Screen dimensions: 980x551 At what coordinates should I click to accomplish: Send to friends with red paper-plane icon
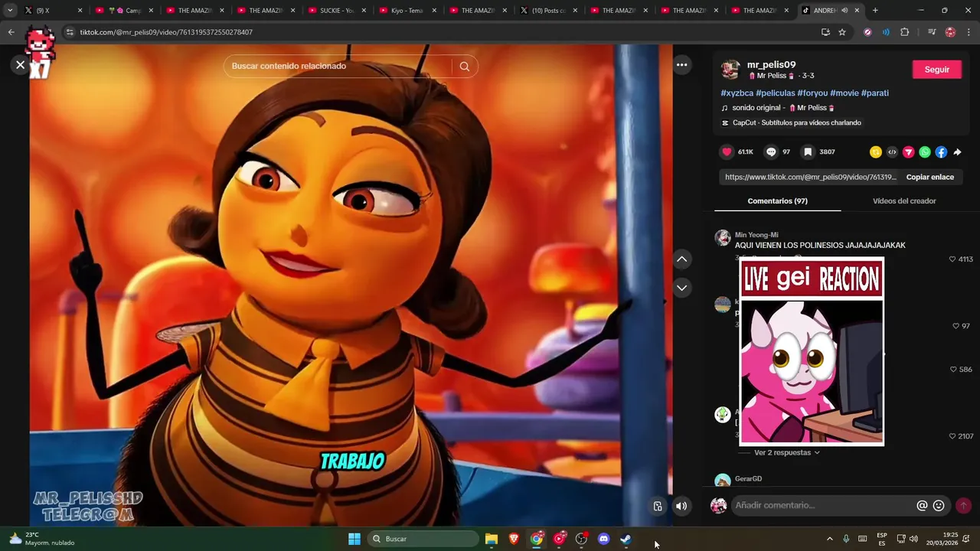click(909, 152)
